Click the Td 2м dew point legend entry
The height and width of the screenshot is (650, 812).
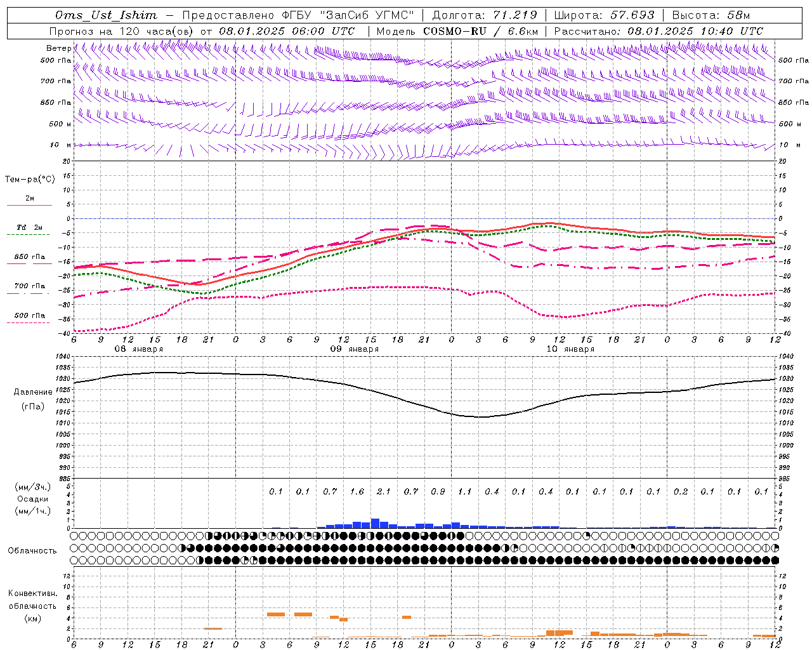point(29,227)
